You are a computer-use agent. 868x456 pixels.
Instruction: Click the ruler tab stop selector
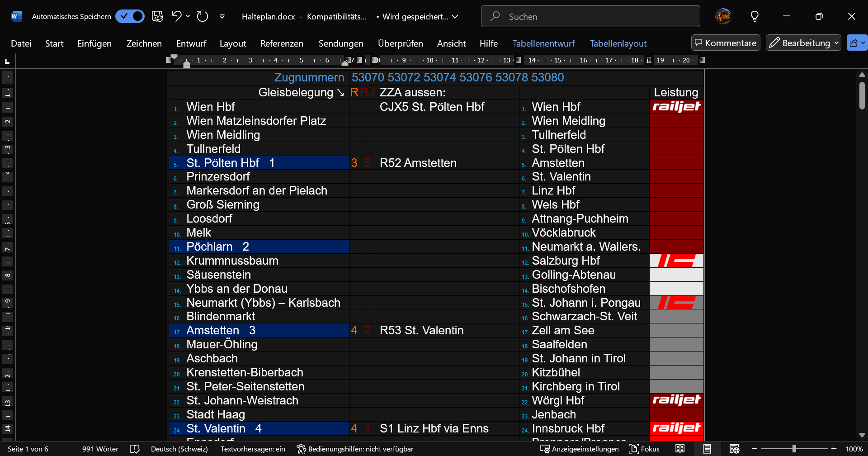7,61
